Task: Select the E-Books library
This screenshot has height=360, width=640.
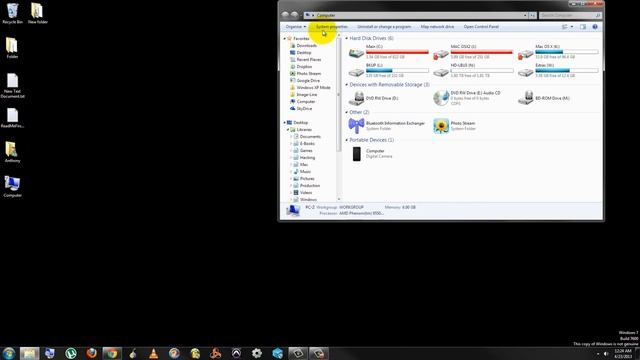Action: point(307,144)
